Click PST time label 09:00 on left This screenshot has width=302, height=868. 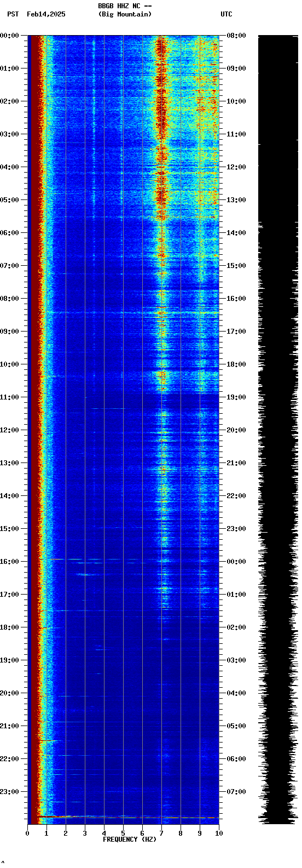click(10, 332)
